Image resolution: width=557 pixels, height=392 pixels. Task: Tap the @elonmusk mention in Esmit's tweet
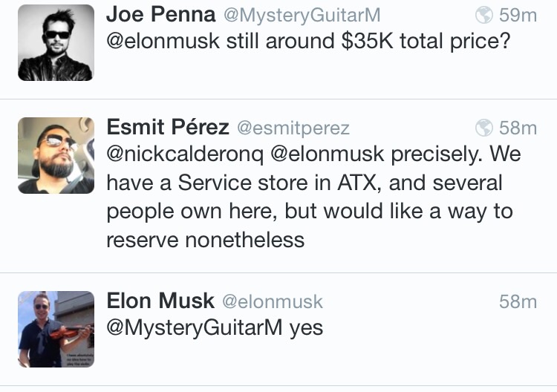(328, 154)
